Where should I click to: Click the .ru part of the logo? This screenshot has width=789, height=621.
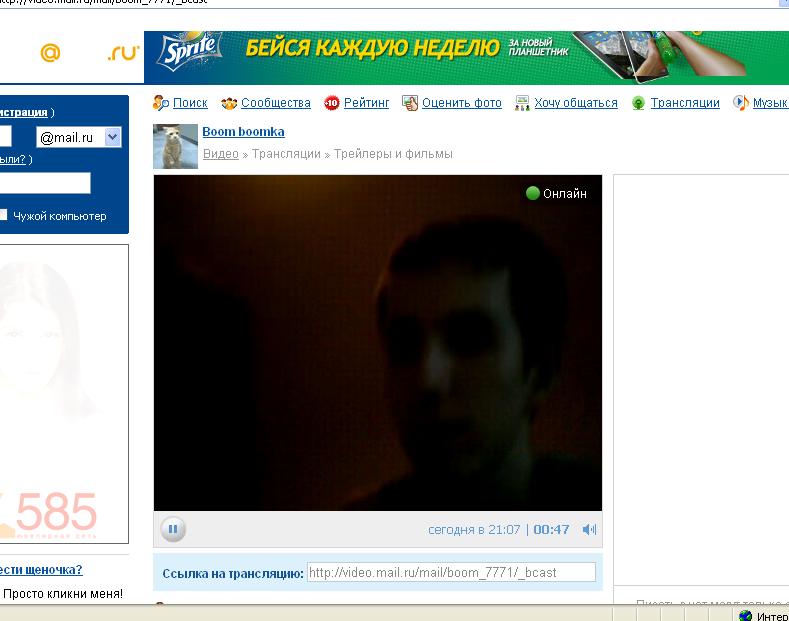pyautogui.click(x=123, y=52)
